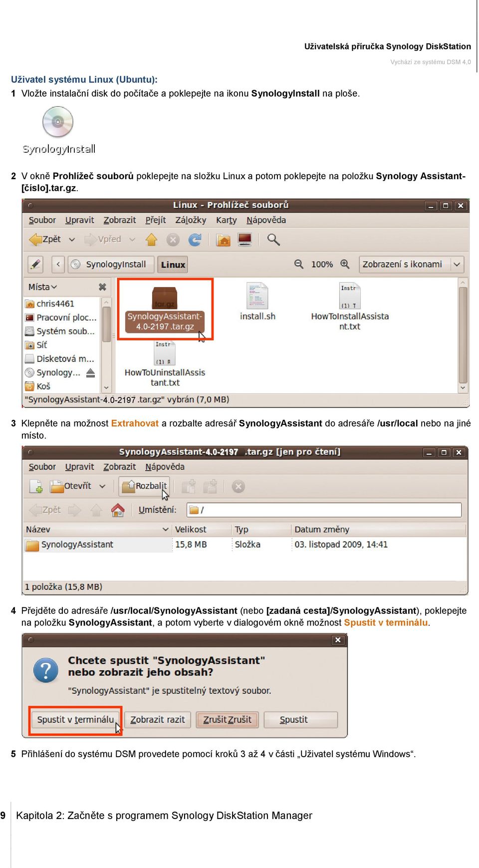Screen dimensions: 479x868
Task: Select the HowToInstallAssistant.txt file
Action: 350,307
